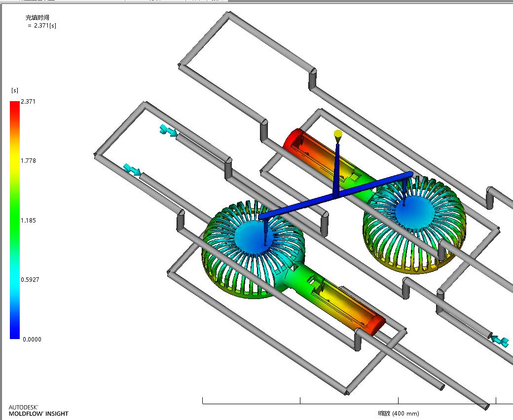Select the coolant inlet arrow near the right edge
The image size is (513, 420).
pyautogui.click(x=500, y=341)
